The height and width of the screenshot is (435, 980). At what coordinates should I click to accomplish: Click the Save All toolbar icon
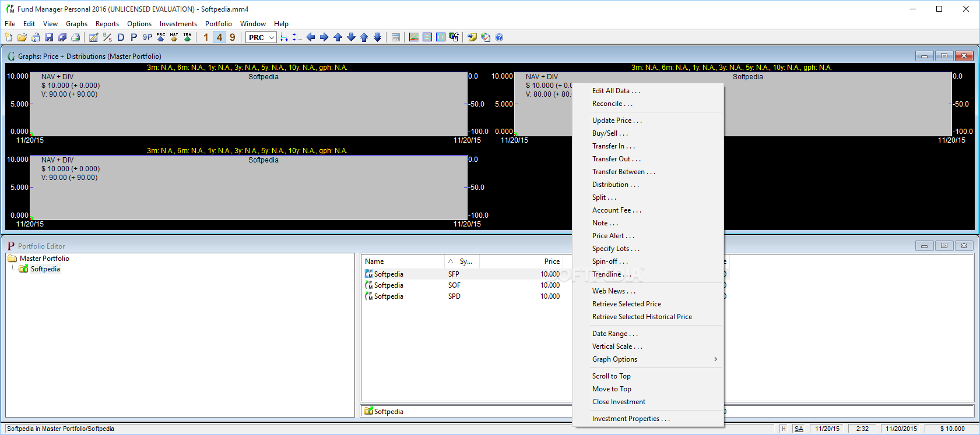[62, 37]
